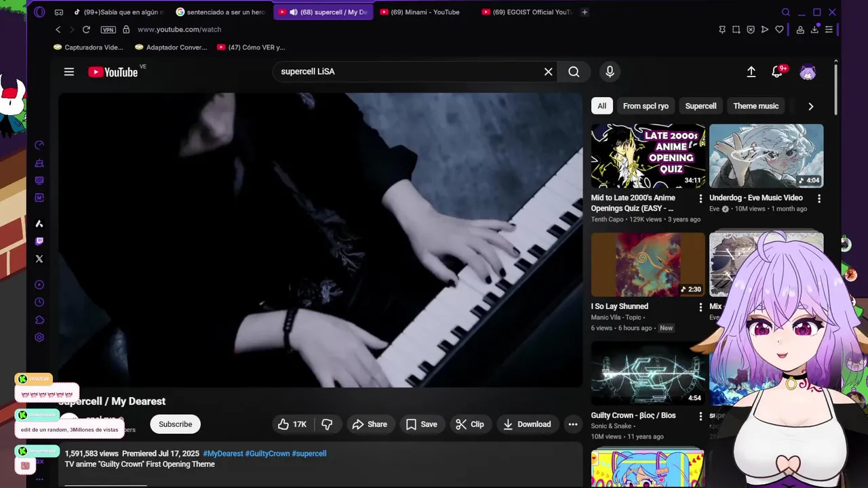Select the 'Theme music' filter chip
Screen dimensions: 868x488
pyautogui.click(x=755, y=106)
